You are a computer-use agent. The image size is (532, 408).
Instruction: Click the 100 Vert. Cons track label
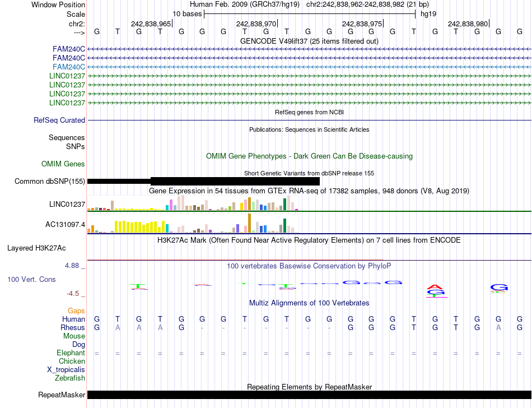click(31, 279)
